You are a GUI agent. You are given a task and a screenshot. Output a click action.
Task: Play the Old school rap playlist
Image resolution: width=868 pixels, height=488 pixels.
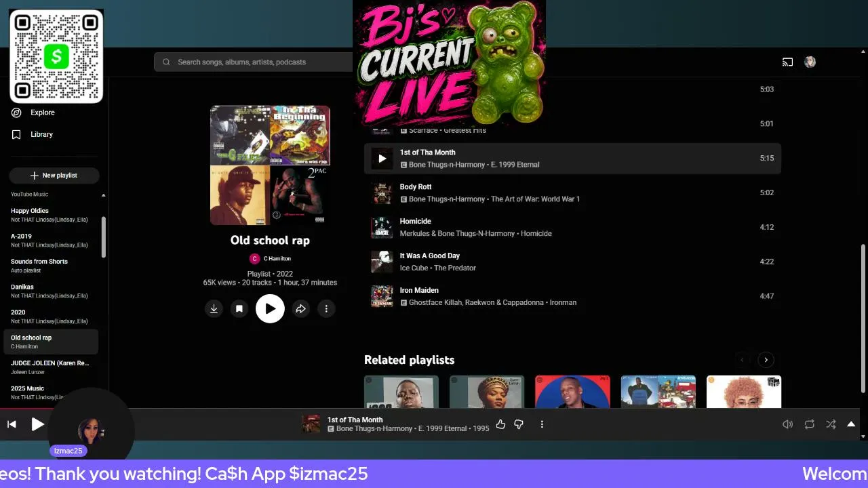click(x=270, y=309)
